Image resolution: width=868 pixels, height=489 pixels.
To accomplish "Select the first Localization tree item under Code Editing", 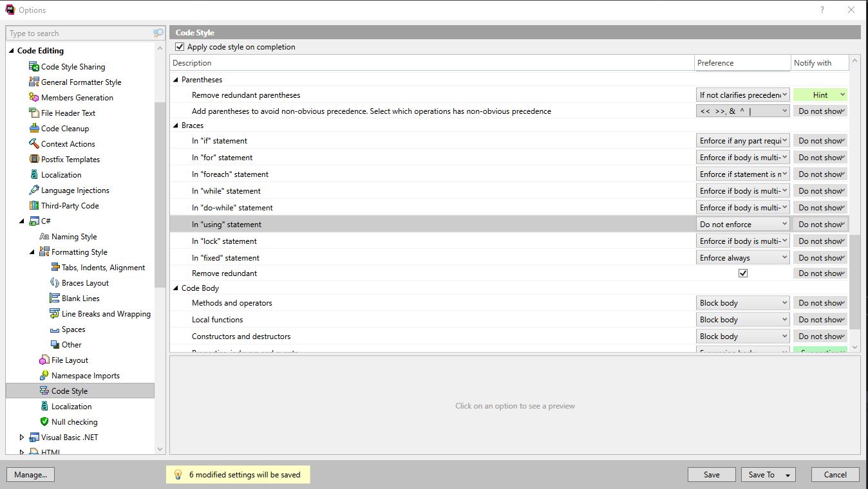I will [61, 174].
